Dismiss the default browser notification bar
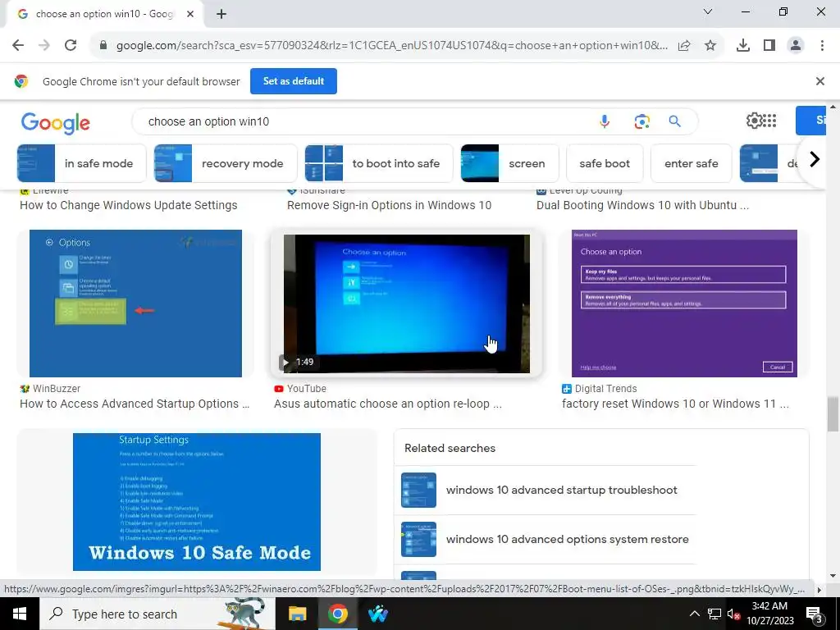 pos(820,81)
